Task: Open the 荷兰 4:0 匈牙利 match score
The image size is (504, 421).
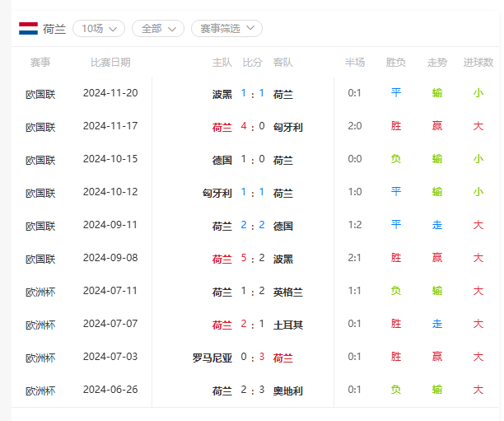Action: (x=253, y=126)
